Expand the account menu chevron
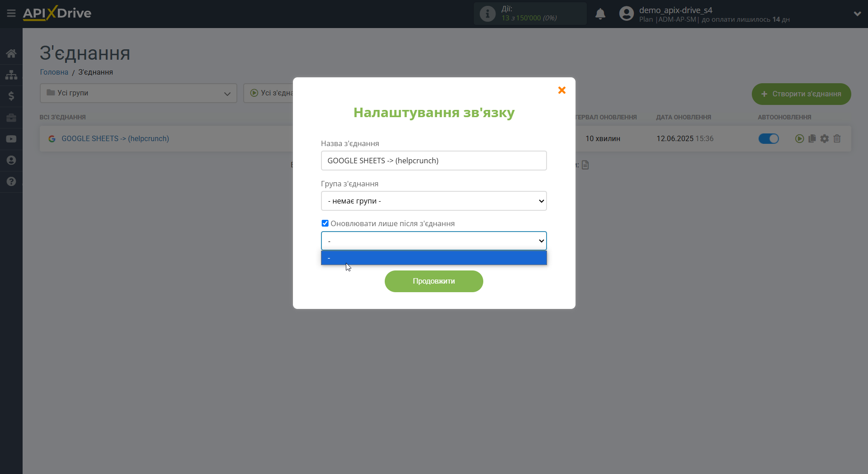The height and width of the screenshot is (474, 868). pyautogui.click(x=857, y=14)
